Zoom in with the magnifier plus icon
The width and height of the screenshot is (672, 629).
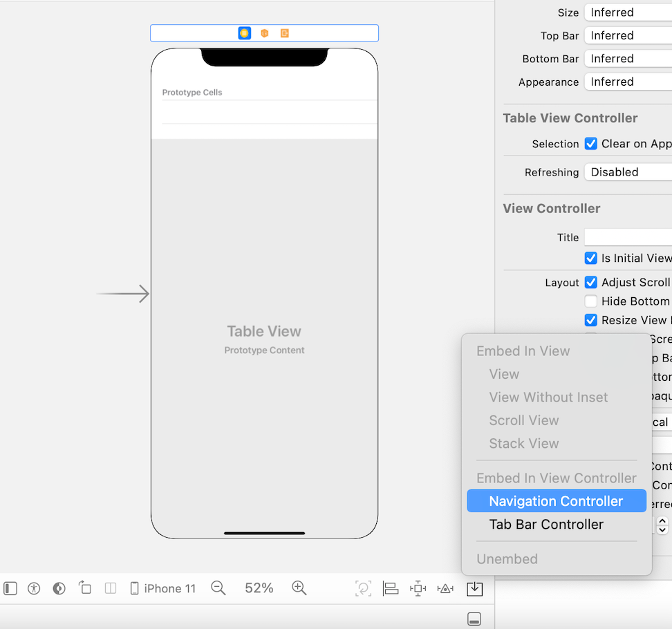[299, 588]
